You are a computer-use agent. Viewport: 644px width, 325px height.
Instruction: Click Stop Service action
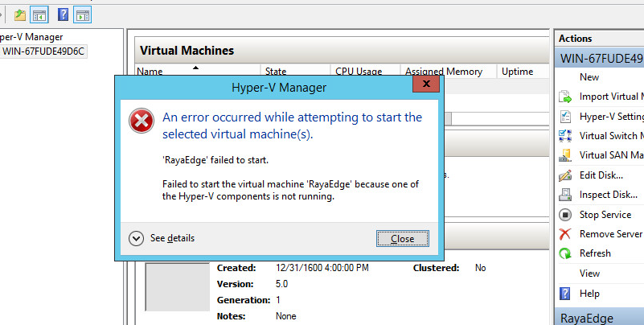click(x=605, y=215)
